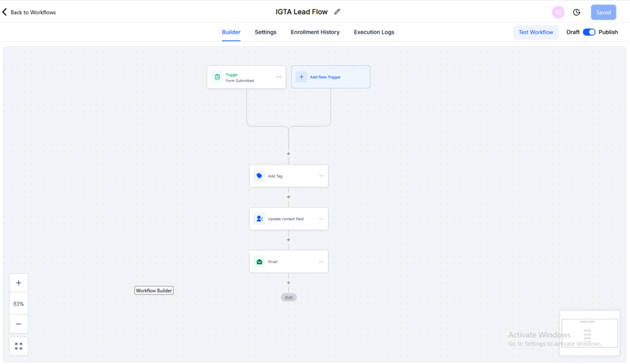Select the blue tag icon on Add Tag node
The image size is (630, 364).
[x=259, y=175]
